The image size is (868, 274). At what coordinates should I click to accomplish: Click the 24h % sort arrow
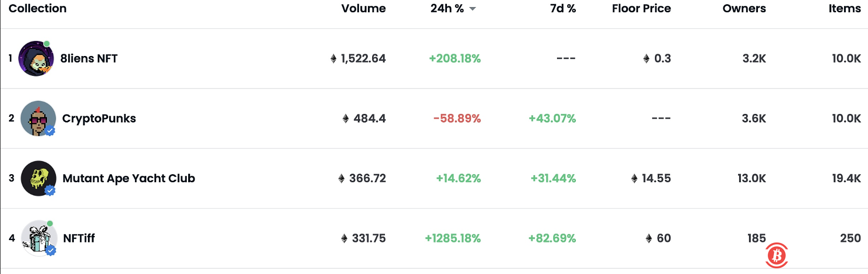coord(473,9)
